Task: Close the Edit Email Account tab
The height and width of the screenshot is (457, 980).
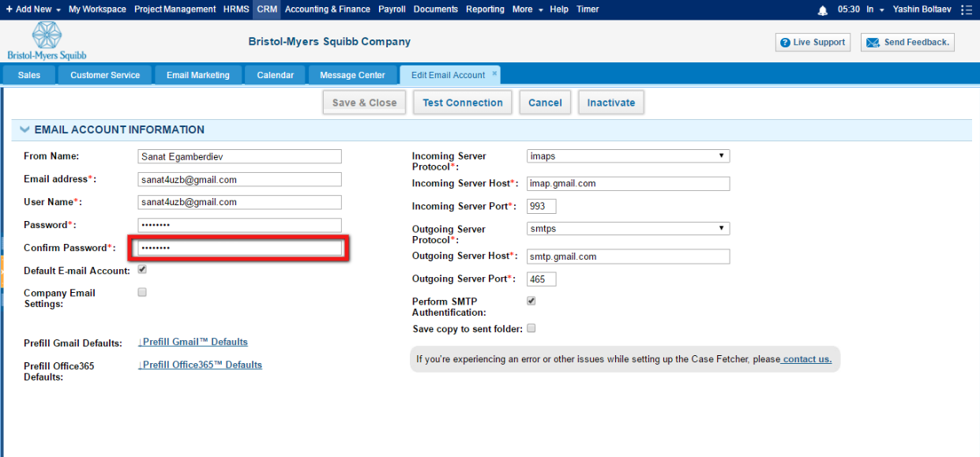Action: point(494,73)
